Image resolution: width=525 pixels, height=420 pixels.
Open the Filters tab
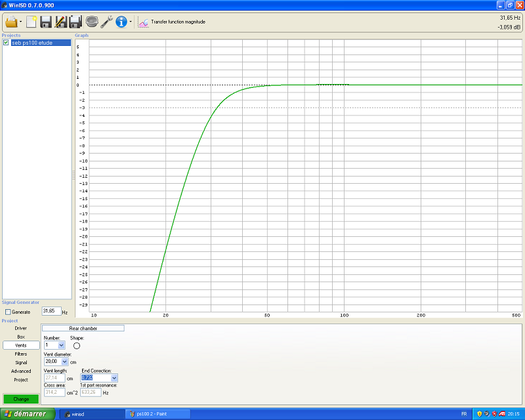point(21,354)
